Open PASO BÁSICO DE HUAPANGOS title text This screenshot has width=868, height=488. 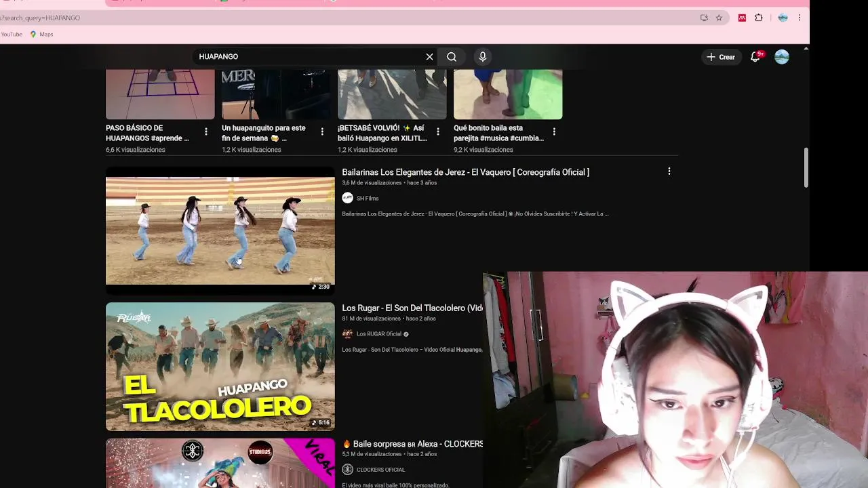coord(147,133)
